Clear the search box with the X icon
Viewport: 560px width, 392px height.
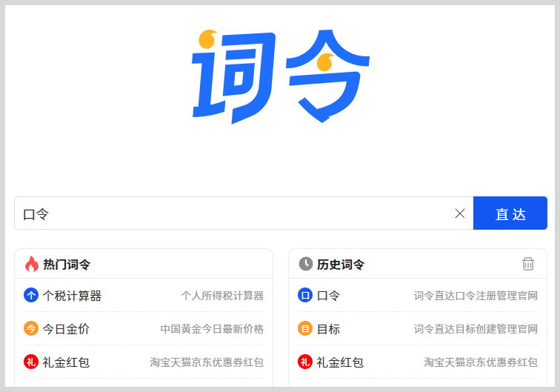pyautogui.click(x=460, y=213)
